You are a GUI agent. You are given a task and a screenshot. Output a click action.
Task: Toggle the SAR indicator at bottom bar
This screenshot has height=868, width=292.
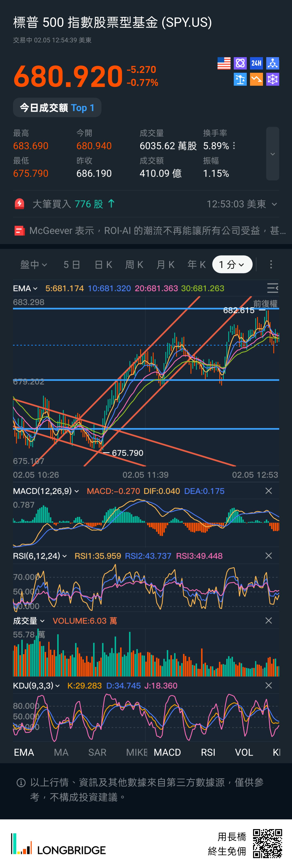coord(97,752)
